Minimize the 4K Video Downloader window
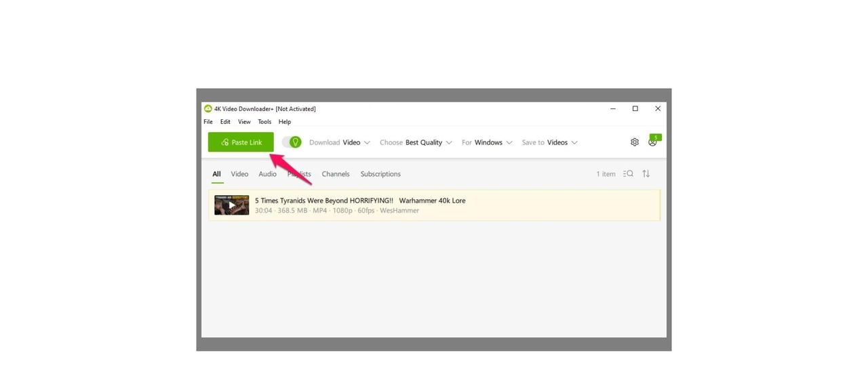868x382 pixels. click(613, 108)
